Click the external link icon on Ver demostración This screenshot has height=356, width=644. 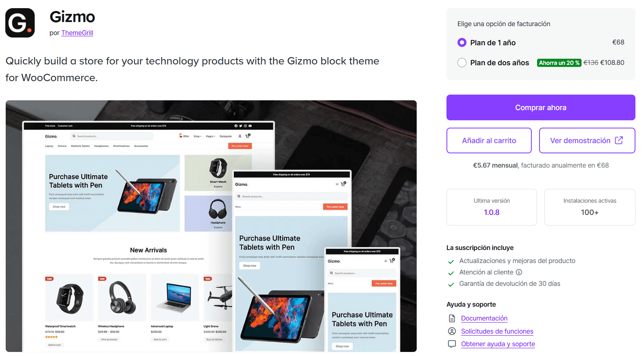(x=619, y=140)
